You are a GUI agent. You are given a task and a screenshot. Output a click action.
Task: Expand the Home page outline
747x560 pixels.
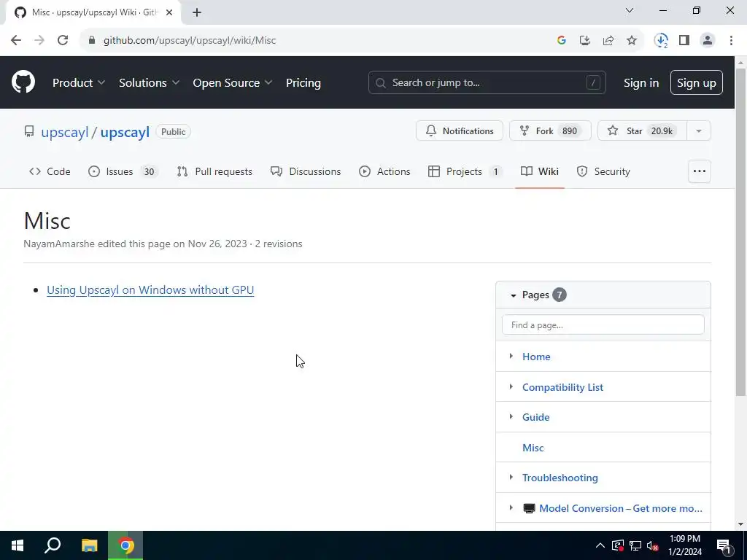[511, 356]
